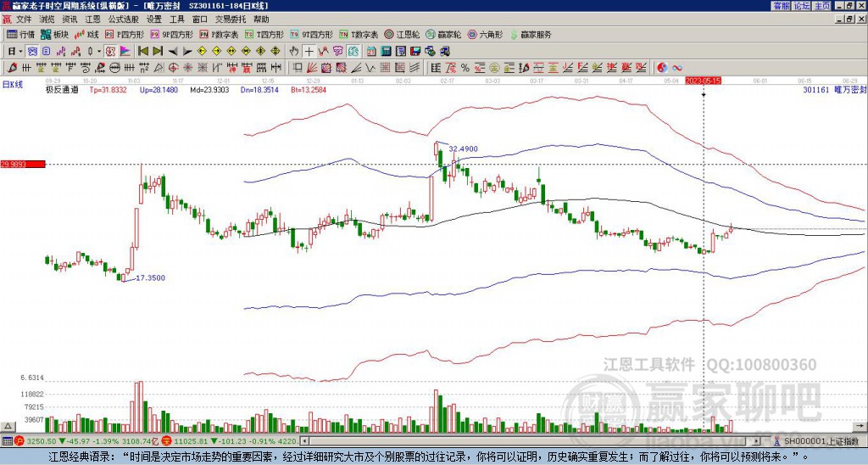Click the black right arrow icon
The height and width of the screenshot is (465, 868).
point(187,52)
